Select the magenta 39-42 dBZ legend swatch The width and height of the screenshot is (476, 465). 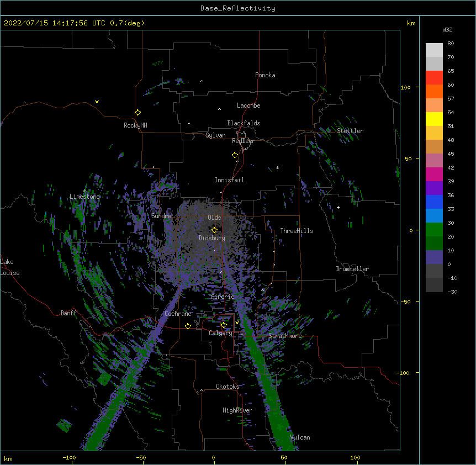434,174
